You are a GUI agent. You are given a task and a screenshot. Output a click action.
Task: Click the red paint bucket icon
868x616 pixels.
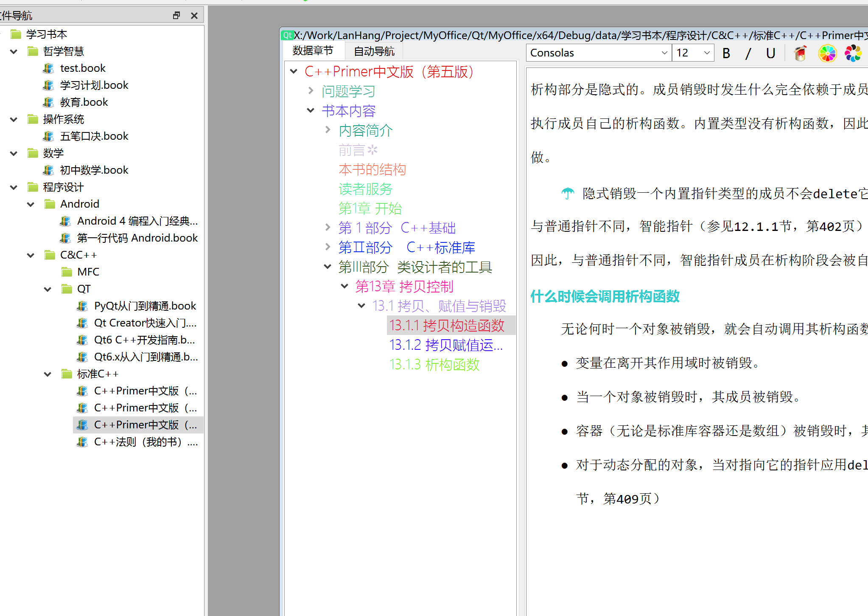(800, 53)
